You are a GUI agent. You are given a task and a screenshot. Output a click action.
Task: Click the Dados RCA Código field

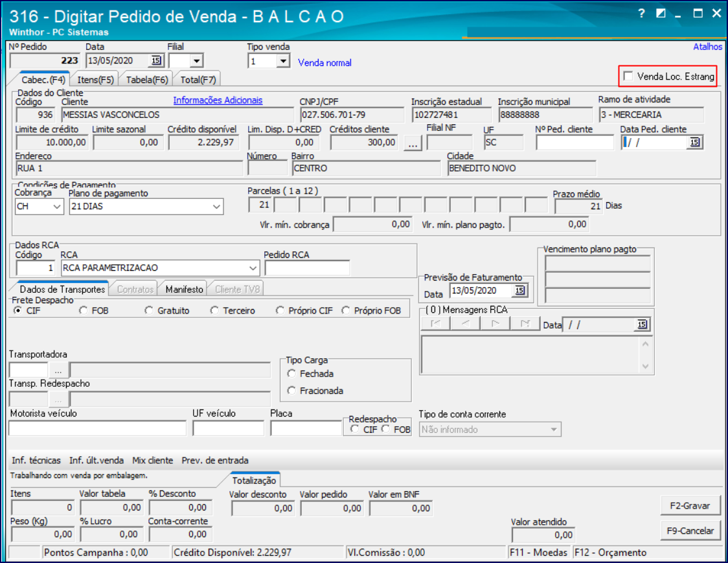[x=36, y=268]
